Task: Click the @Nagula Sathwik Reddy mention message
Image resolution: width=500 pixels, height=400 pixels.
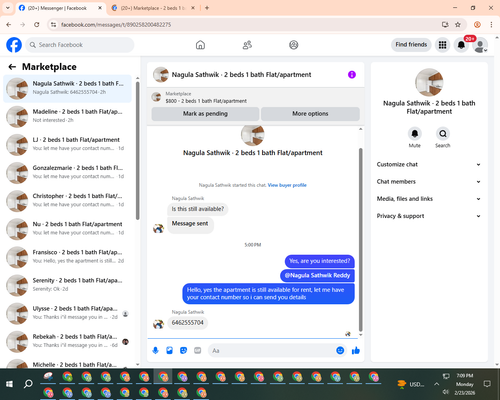Action: (x=317, y=275)
